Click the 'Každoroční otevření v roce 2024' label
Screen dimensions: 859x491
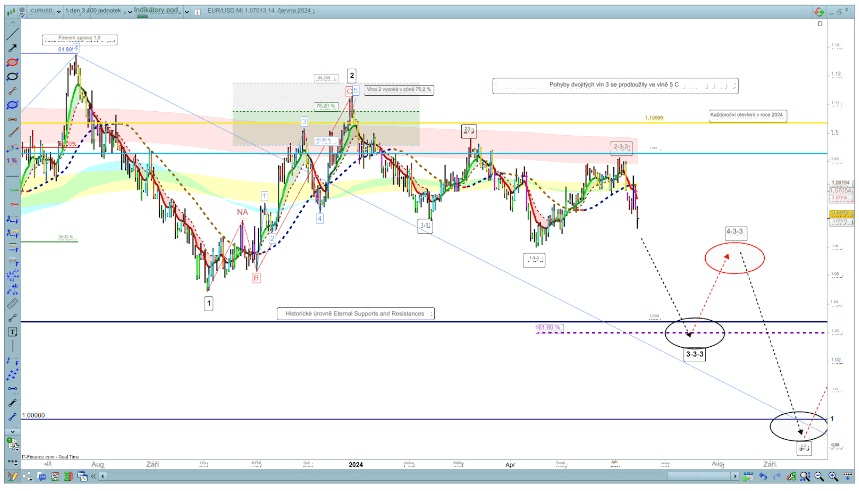click(x=748, y=115)
